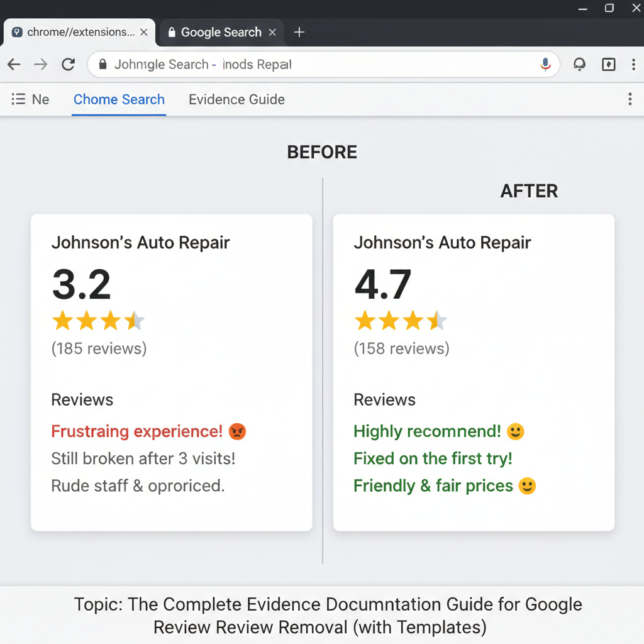The width and height of the screenshot is (644, 644).
Task: Click the Reviews heading in after card
Action: (x=384, y=400)
